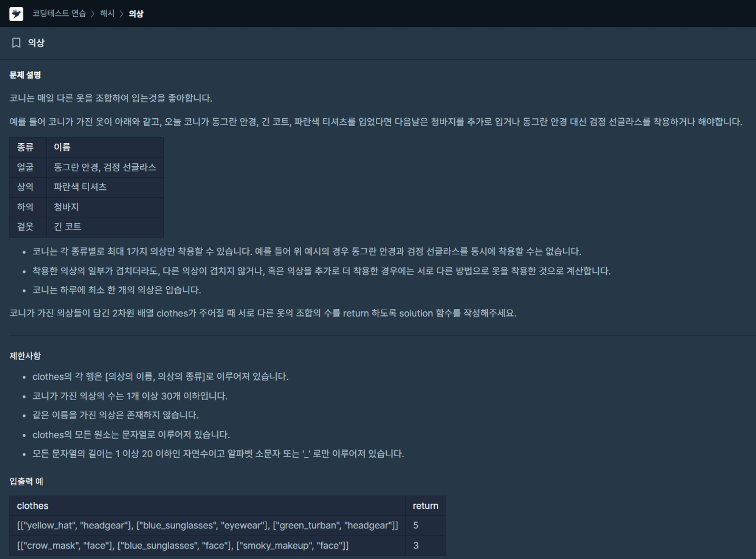Select the 종류 table header cell

pyautogui.click(x=28, y=147)
